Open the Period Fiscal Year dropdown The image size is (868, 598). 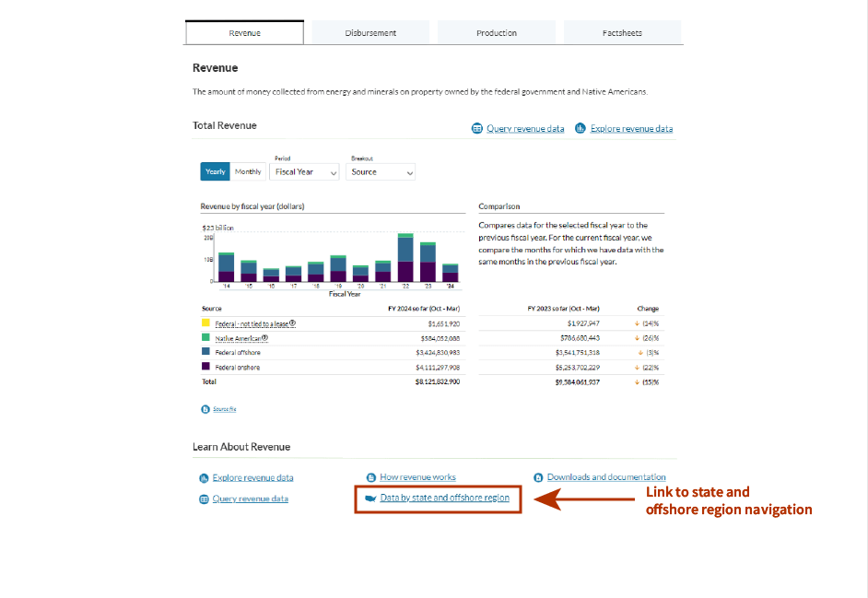point(304,172)
